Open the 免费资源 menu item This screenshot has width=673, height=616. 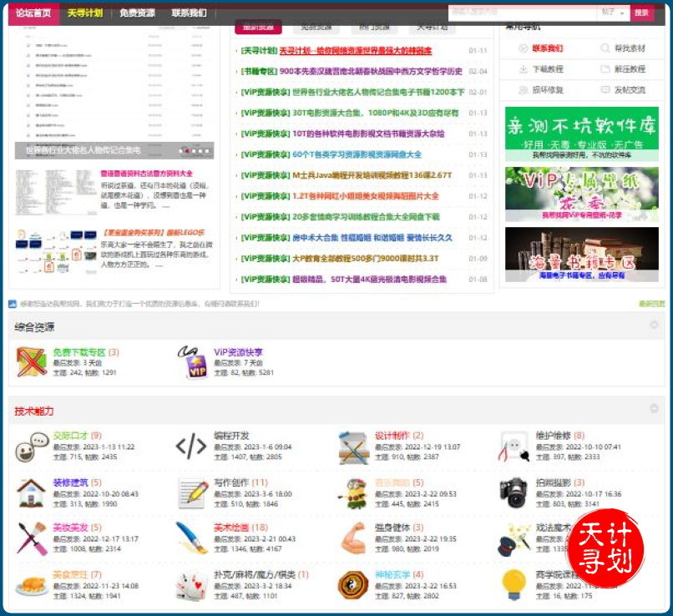click(x=137, y=13)
